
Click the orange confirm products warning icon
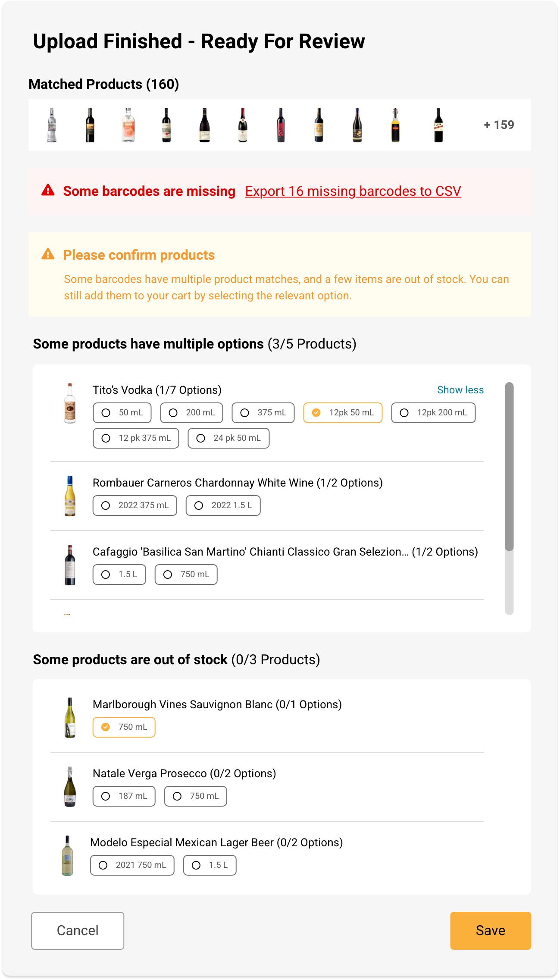(48, 254)
